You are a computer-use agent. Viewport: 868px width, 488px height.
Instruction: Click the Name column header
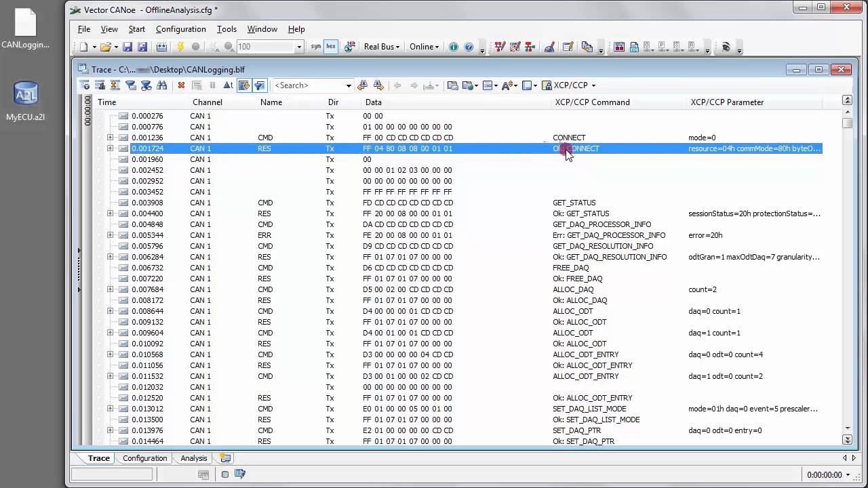(x=290, y=102)
